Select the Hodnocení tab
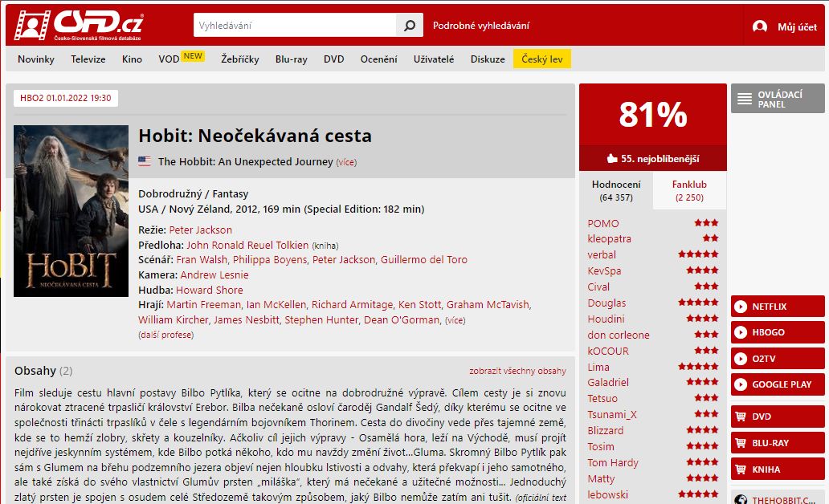 pos(616,191)
